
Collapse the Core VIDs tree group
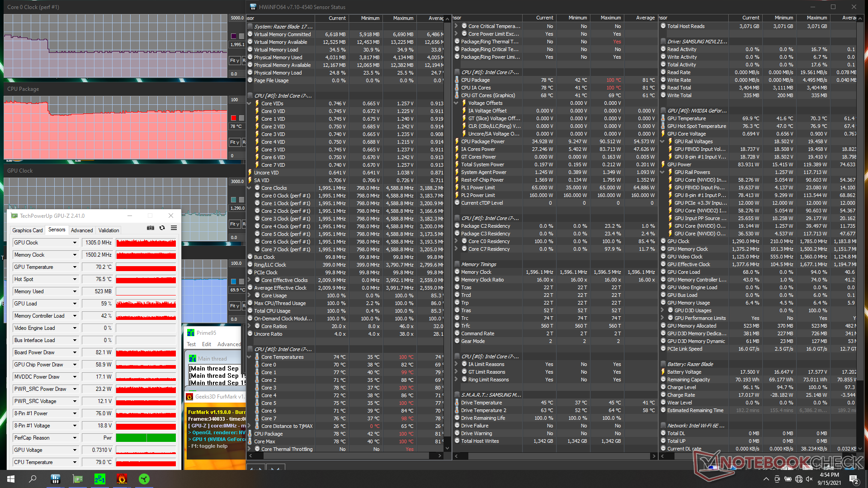(249, 103)
